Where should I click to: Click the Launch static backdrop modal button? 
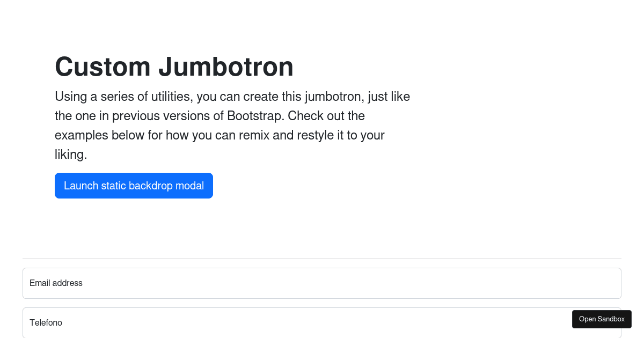(x=134, y=186)
